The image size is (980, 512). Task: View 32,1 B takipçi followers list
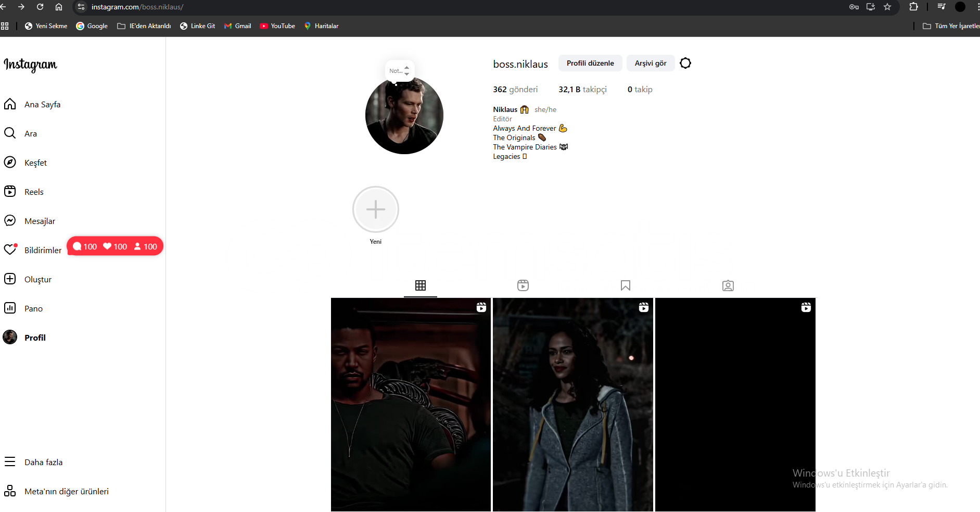pos(582,90)
